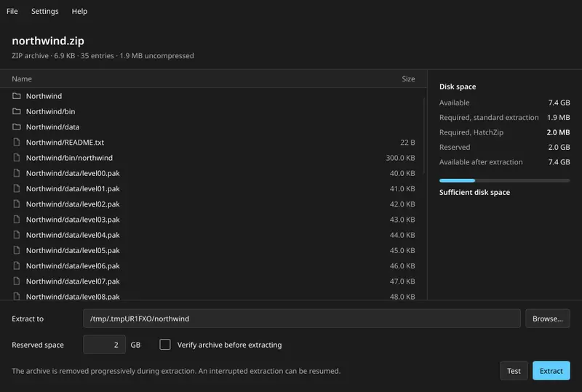
Task: Click the Disk space heading
Action: tap(458, 87)
